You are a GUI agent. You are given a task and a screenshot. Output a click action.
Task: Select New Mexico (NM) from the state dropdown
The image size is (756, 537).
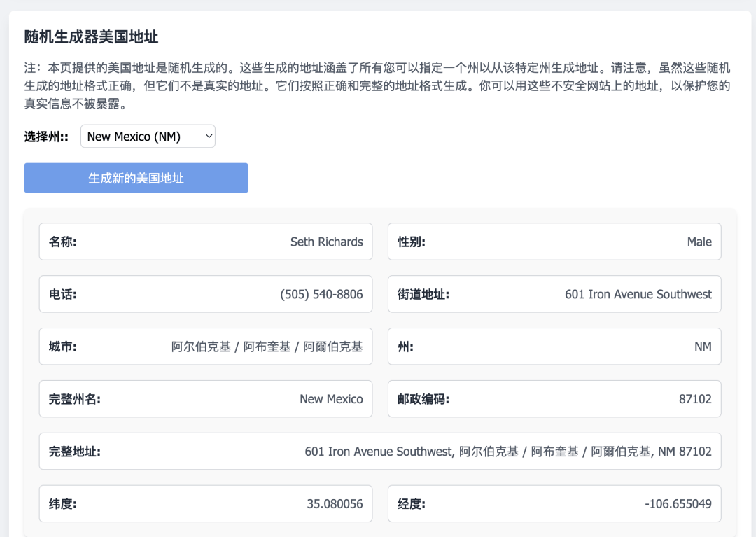click(x=147, y=136)
